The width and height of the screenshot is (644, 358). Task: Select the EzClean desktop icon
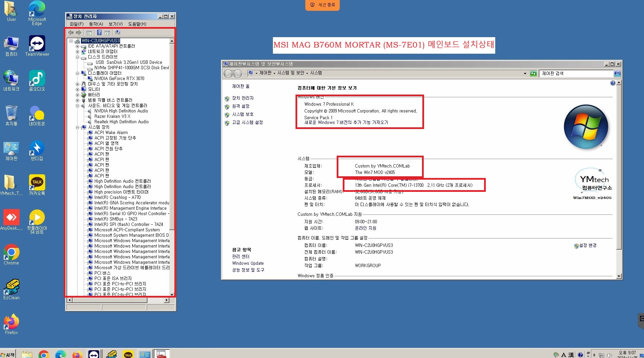pyautogui.click(x=11, y=289)
